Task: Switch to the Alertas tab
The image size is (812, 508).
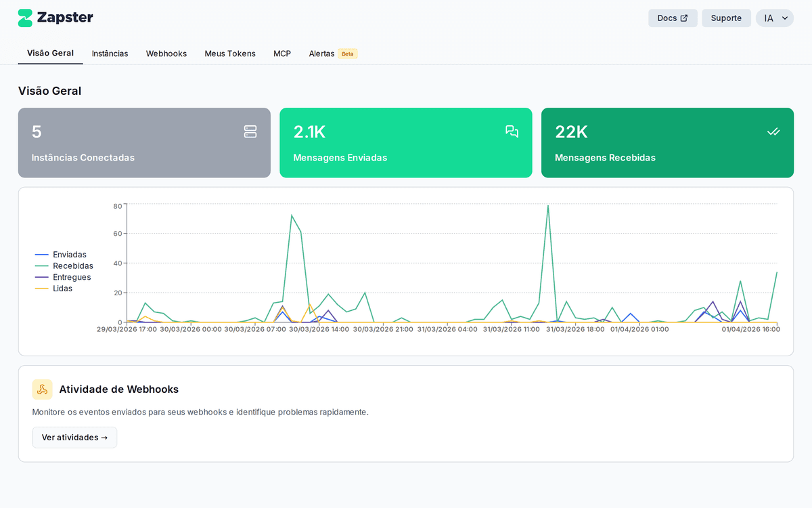Action: pos(321,53)
